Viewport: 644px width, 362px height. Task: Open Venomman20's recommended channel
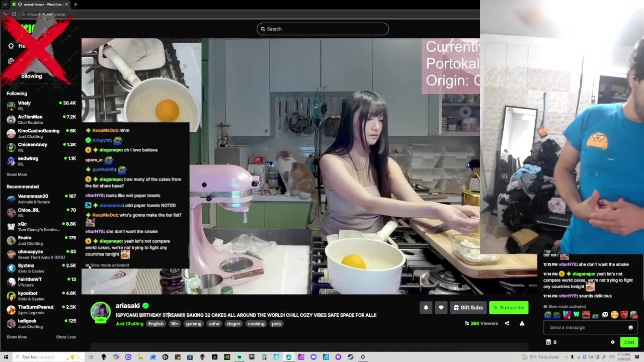tap(41, 199)
